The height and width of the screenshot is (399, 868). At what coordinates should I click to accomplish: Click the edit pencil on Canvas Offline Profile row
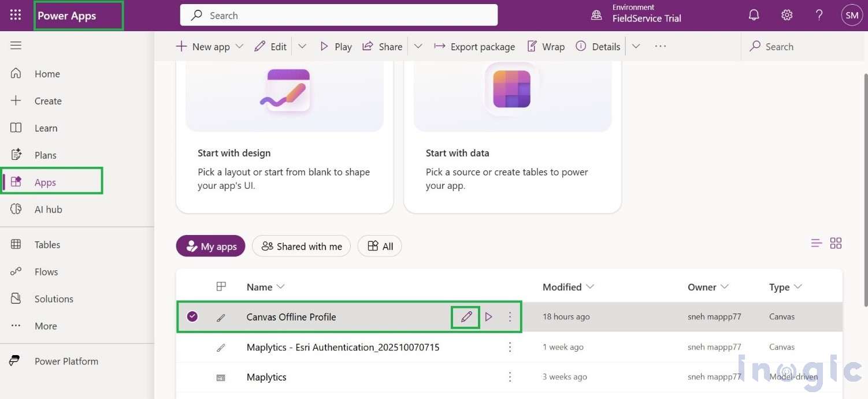[x=465, y=316]
